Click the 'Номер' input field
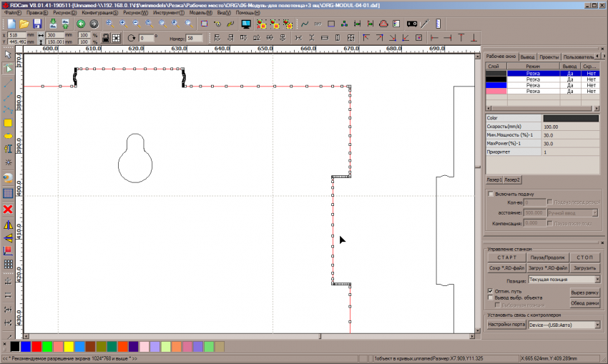 (195, 38)
